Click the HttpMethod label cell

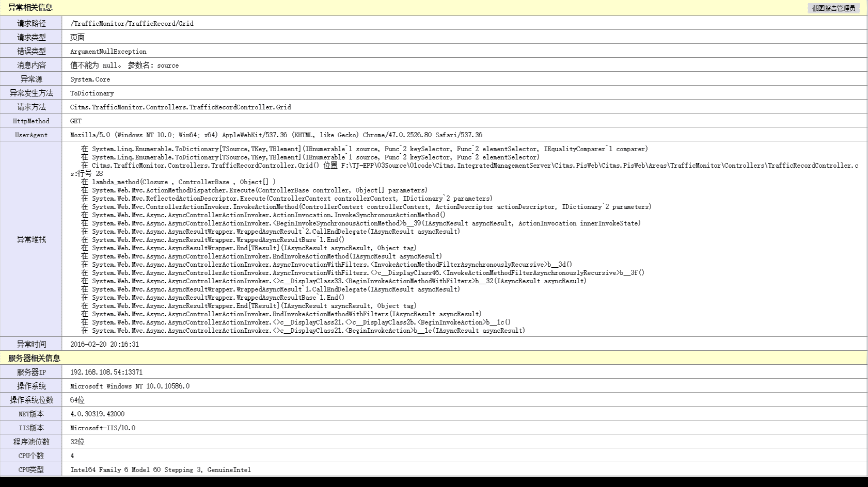31,121
